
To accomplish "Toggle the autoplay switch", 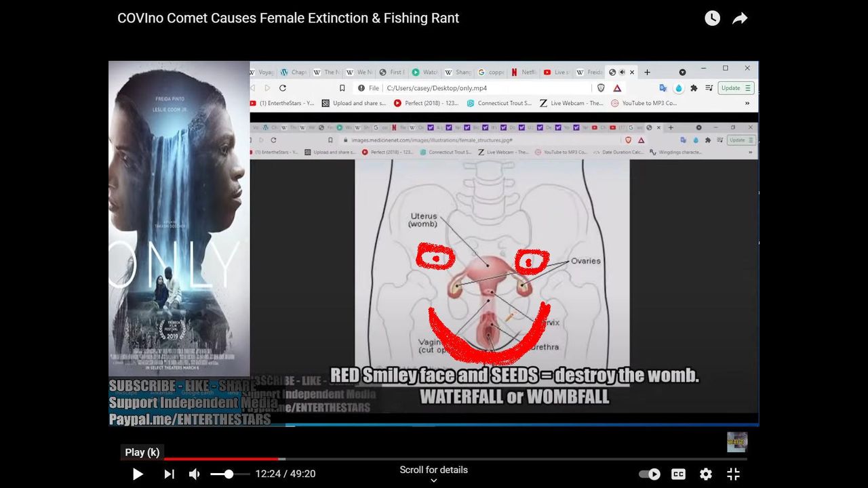I will click(x=649, y=474).
